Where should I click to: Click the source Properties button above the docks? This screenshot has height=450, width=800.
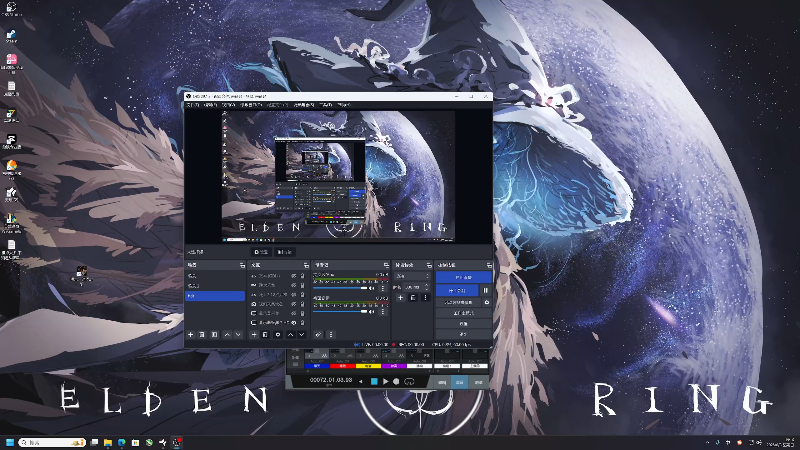[262, 252]
